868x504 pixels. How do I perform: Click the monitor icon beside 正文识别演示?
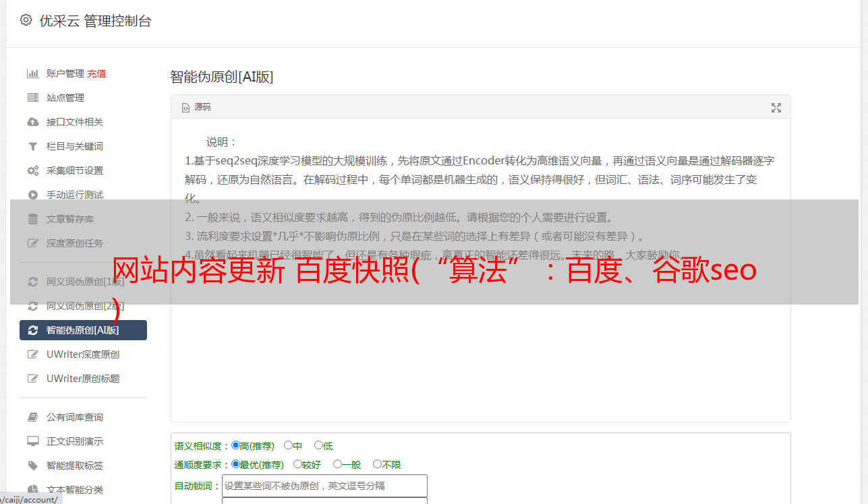tap(32, 441)
